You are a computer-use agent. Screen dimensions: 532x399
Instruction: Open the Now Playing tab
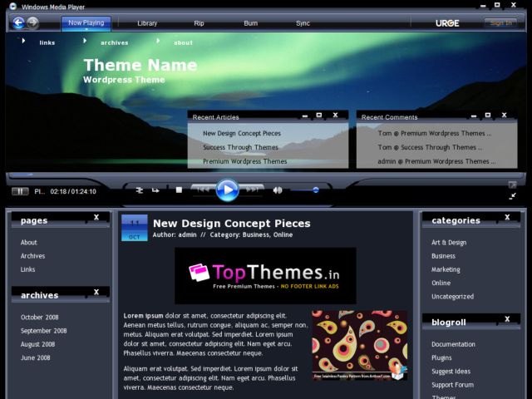86,23
